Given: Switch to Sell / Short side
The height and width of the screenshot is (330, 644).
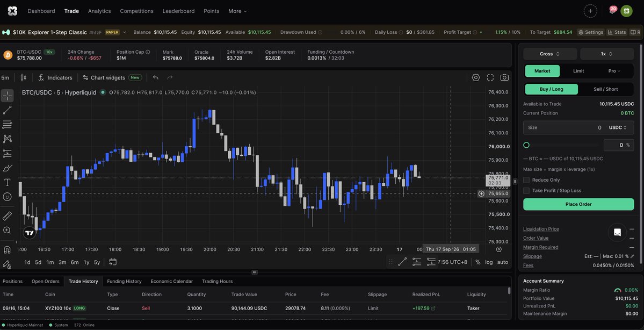Looking at the screenshot, I should pos(605,89).
